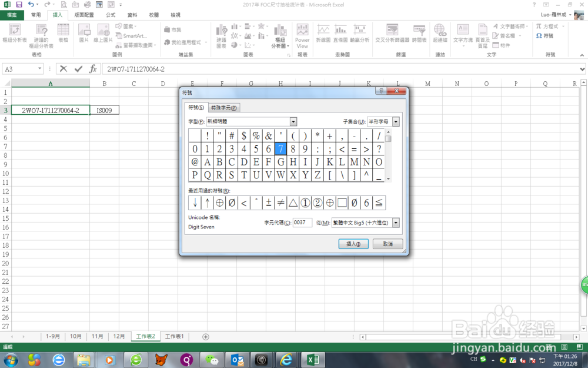Collapse the ribbon
The width and height of the screenshot is (588, 368).
582,55
